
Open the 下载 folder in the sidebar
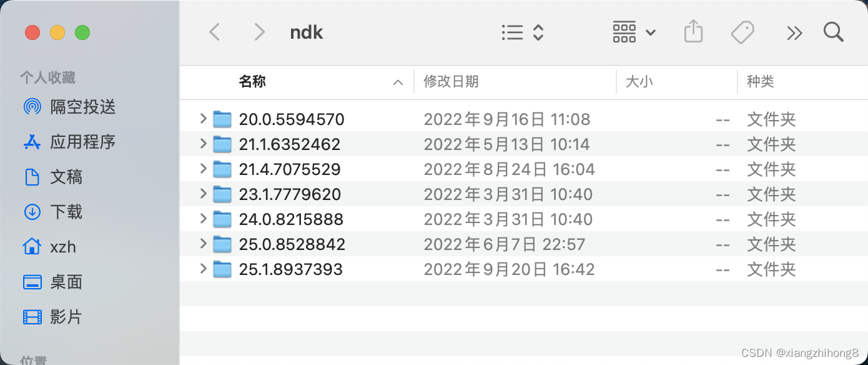click(x=66, y=212)
